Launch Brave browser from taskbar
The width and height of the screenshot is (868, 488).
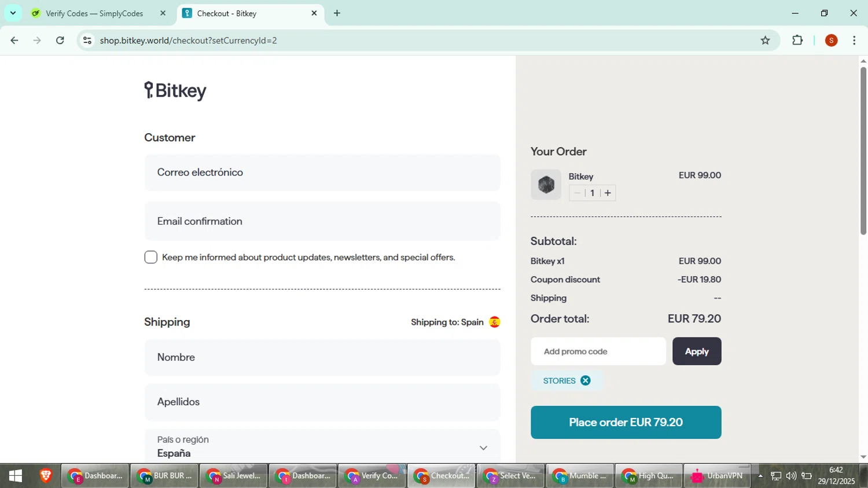(x=46, y=476)
